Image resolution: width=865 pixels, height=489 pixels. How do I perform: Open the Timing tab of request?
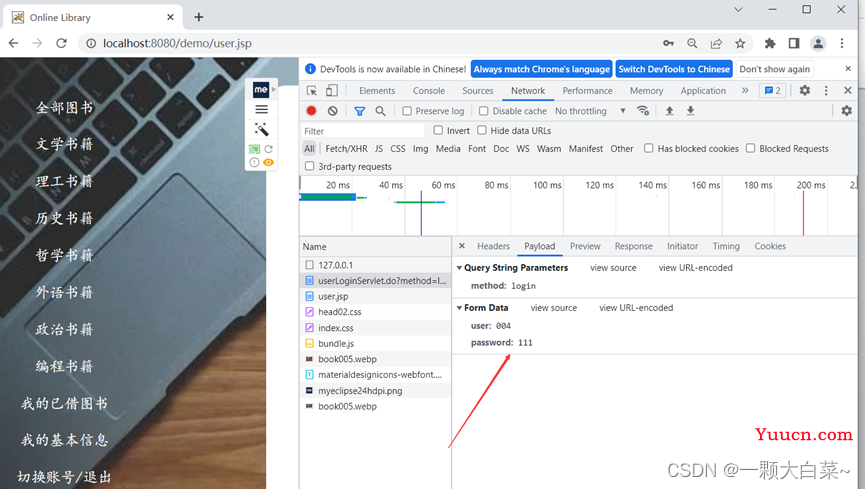(726, 246)
